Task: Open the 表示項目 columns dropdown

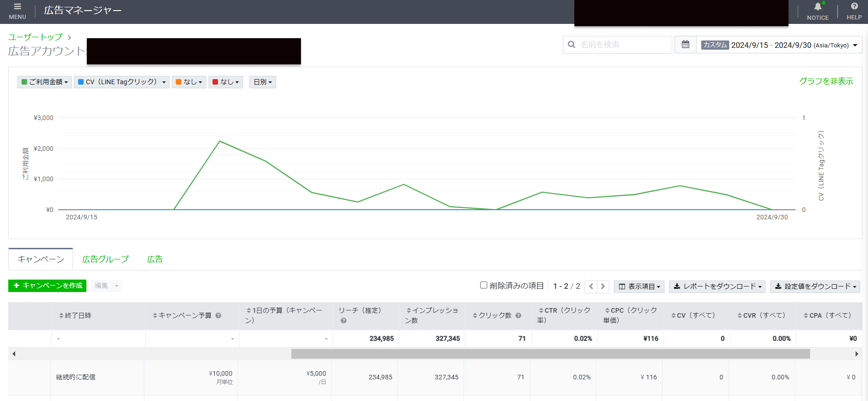Action: tap(639, 286)
